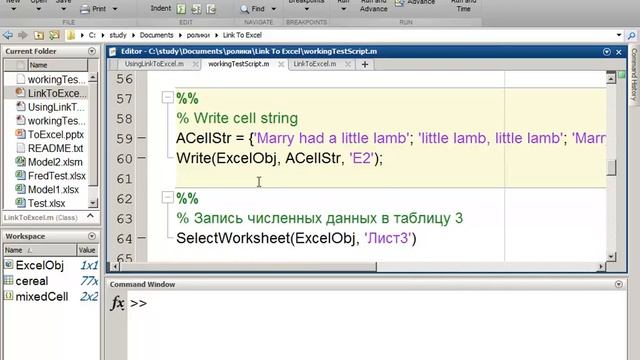Open the Print dropdown arrow
Screen dimensions: 640x360
[x=115, y=9]
